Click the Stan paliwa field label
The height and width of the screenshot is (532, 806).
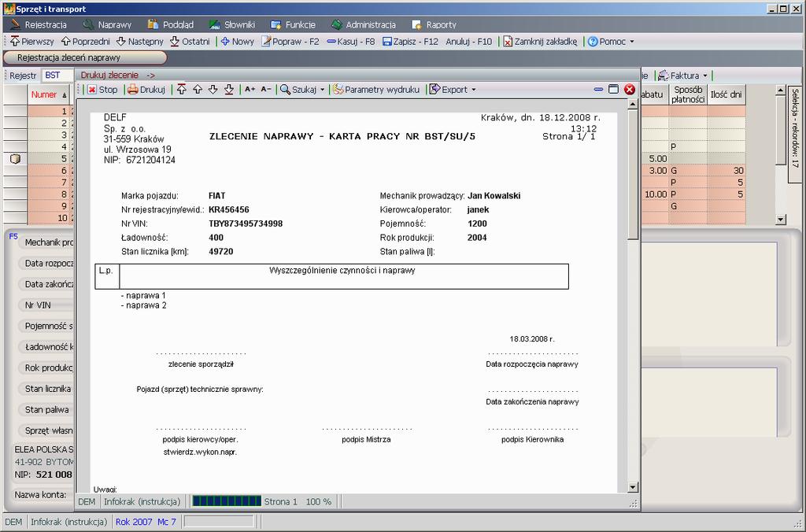click(x=46, y=410)
